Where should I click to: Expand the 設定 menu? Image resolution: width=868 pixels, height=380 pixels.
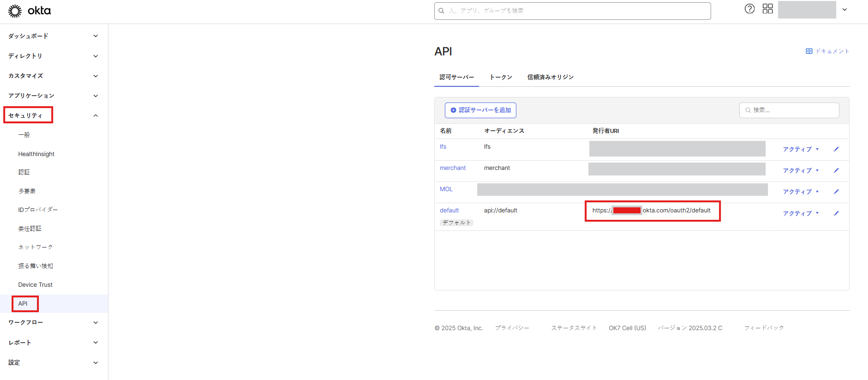[96, 362]
